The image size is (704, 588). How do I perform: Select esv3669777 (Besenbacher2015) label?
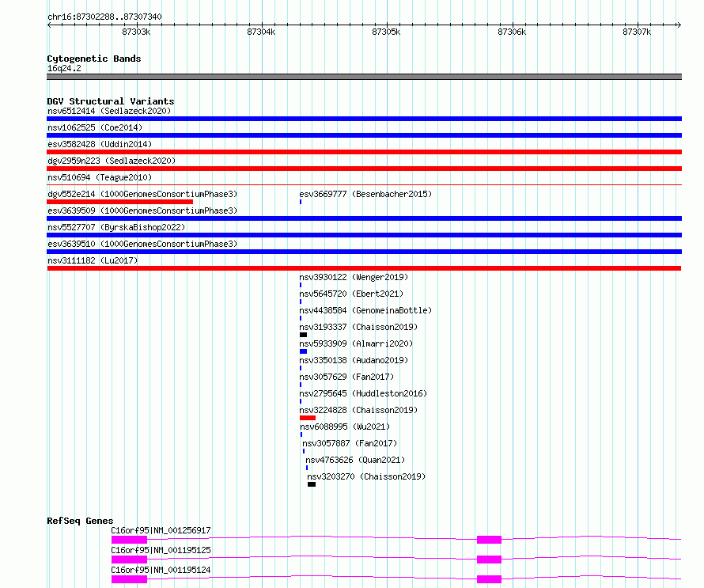[365, 194]
